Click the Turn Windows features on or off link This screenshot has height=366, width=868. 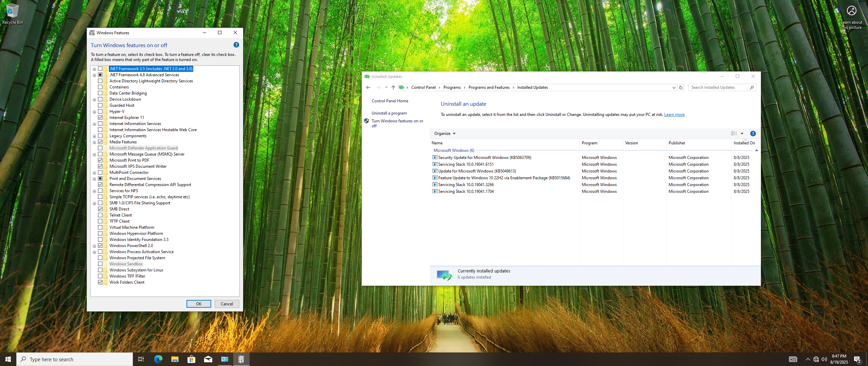pyautogui.click(x=397, y=123)
